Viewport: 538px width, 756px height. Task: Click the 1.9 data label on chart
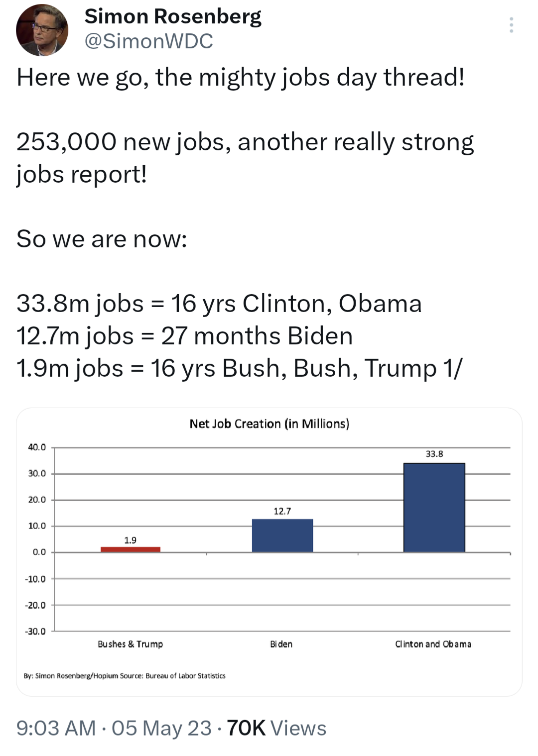131,540
